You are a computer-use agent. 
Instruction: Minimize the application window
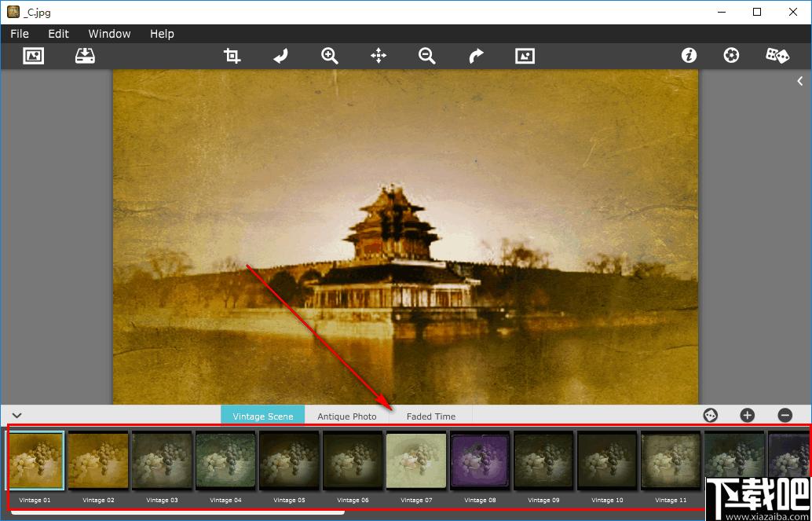pyautogui.click(x=721, y=12)
